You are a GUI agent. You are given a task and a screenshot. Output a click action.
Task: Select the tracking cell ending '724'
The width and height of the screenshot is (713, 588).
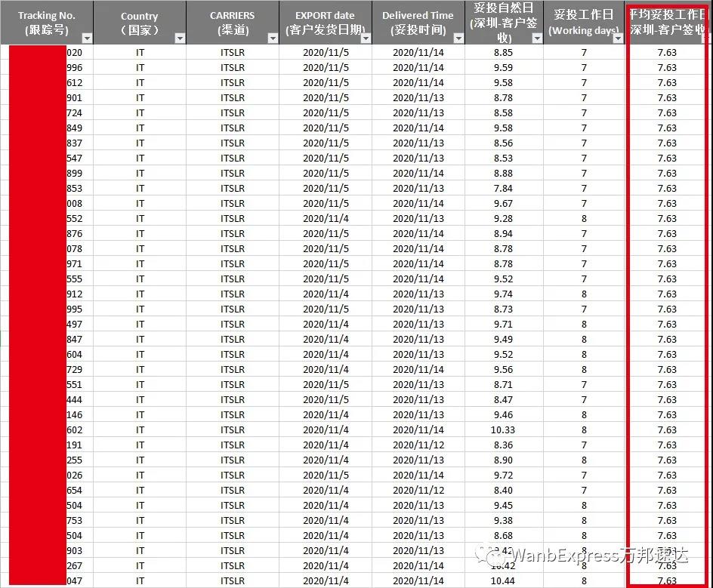(x=46, y=112)
